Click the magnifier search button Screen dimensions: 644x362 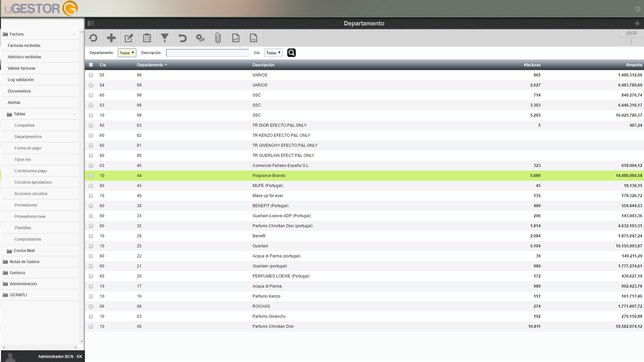coord(291,53)
